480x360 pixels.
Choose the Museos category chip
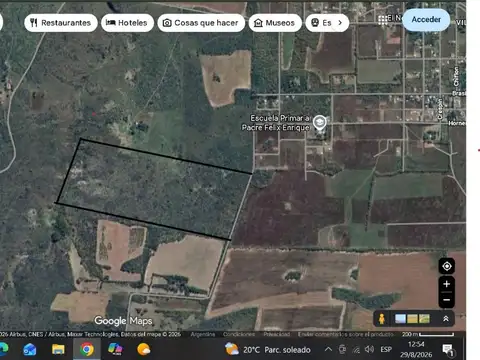(x=275, y=23)
